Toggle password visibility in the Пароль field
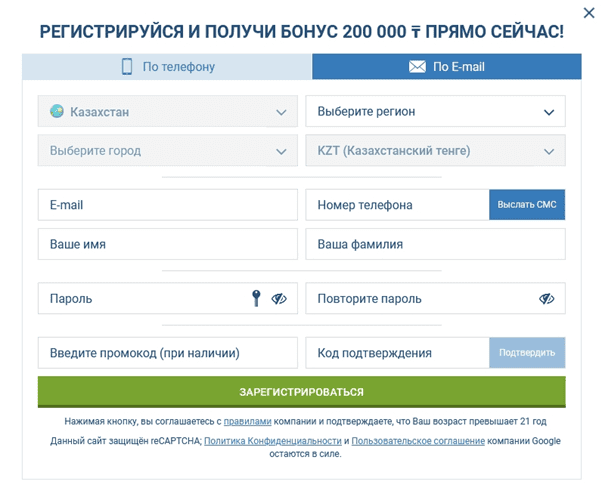Screen dimensions: 602x500 click(279, 298)
